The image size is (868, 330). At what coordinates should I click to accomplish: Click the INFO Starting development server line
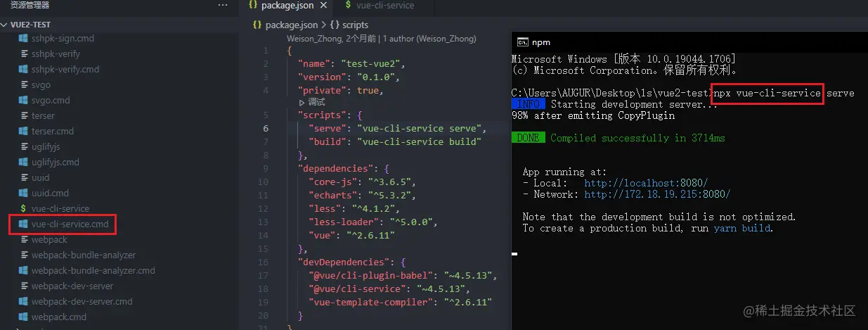point(615,104)
